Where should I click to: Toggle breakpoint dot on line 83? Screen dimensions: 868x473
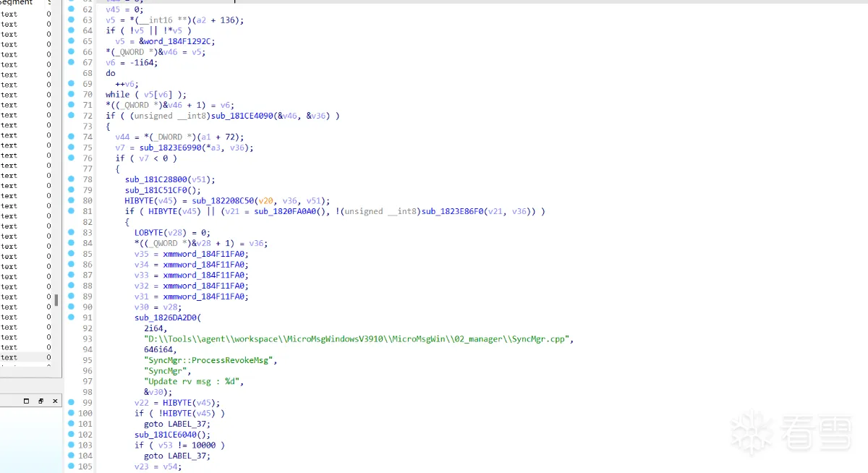[x=71, y=232]
